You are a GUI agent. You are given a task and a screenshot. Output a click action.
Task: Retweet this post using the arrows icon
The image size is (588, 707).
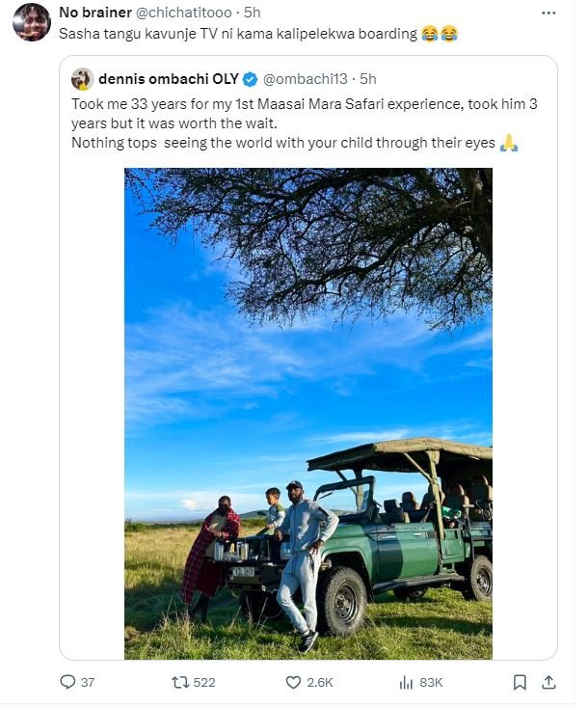(180, 682)
